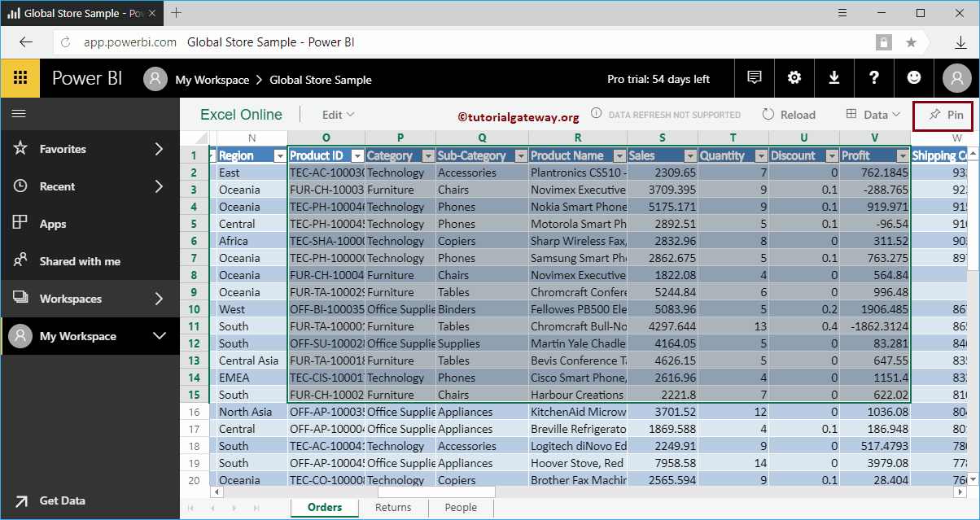This screenshot has width=980, height=520.
Task: Click the Recent clock icon in sidebar
Action: coord(20,186)
